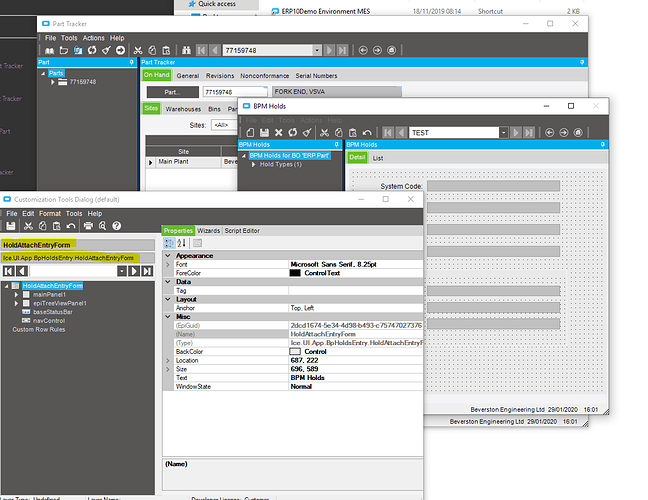Click Undo icon in Customization Tools toolbar
Screen dimensions: 648x500
click(x=71, y=226)
